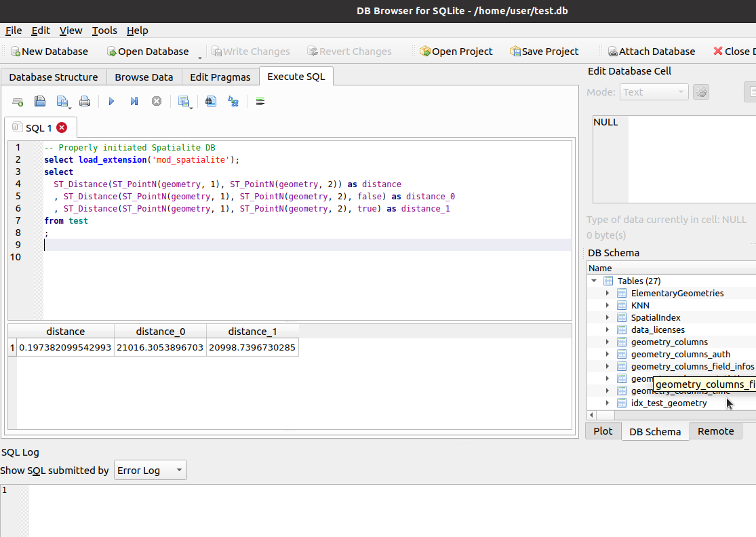Screen dimensions: 756x537
Task: Select the idx_test_geometry table
Action: tap(669, 403)
